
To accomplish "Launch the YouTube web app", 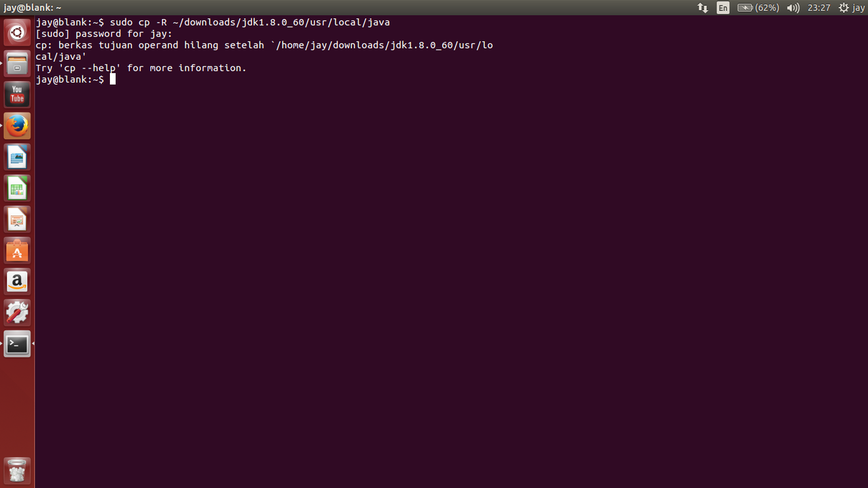I will [17, 95].
